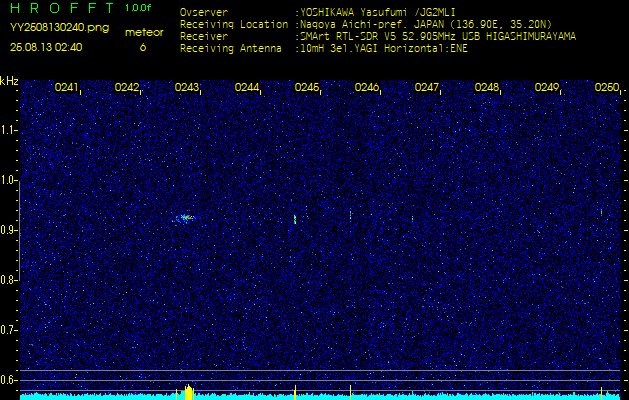629x400 pixels.
Task: Click the yellow power spike near 0250
Action: (x=601, y=393)
